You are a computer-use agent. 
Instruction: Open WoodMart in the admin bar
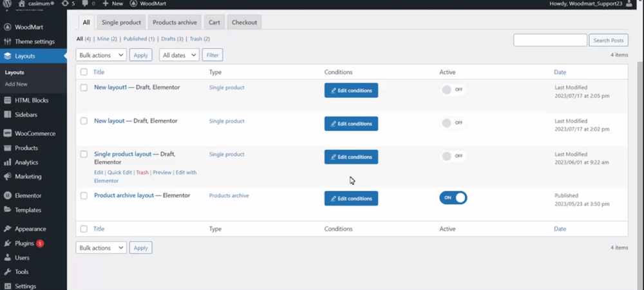pos(148,3)
